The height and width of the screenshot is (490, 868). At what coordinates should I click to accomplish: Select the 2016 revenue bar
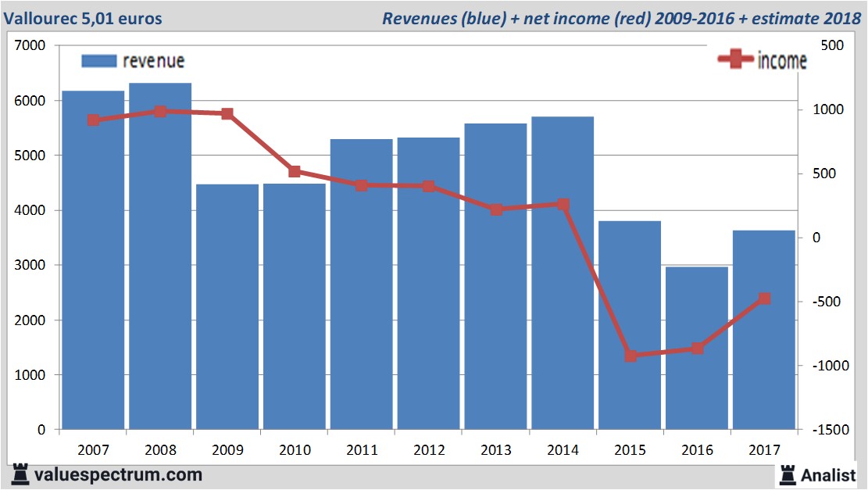pos(697,349)
